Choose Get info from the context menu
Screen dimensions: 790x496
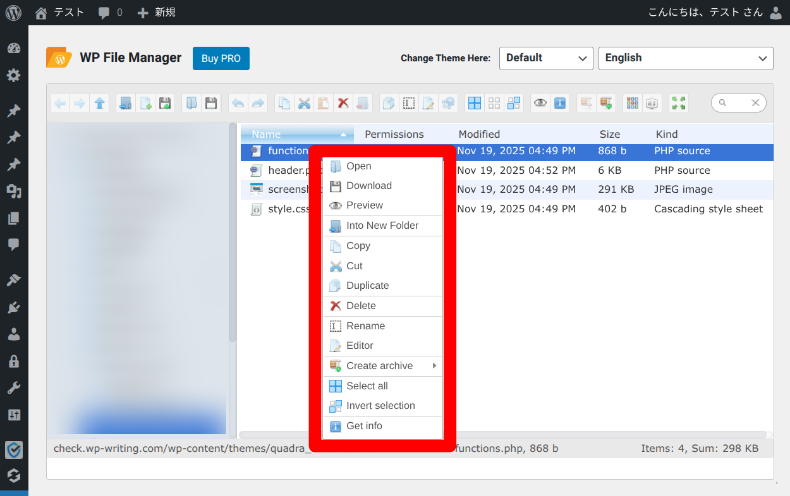pos(382,426)
